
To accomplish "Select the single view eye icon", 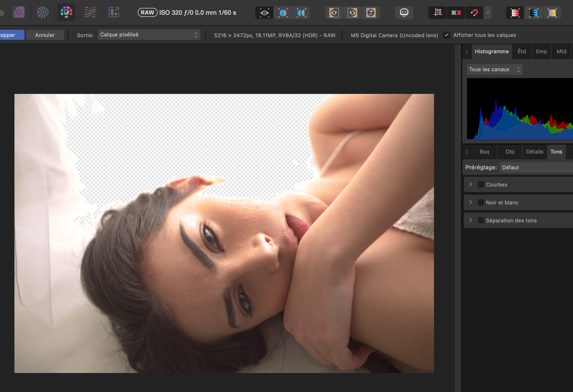I will 265,13.
